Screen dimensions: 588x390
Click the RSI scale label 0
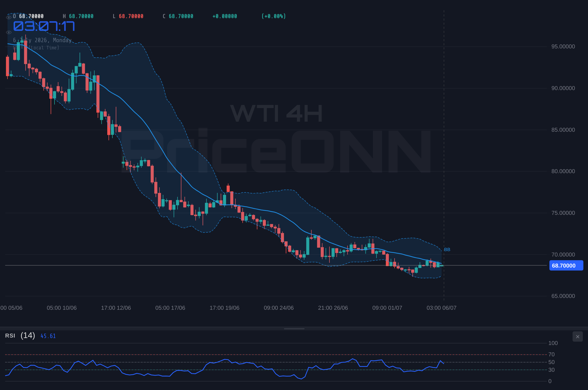(x=550, y=381)
